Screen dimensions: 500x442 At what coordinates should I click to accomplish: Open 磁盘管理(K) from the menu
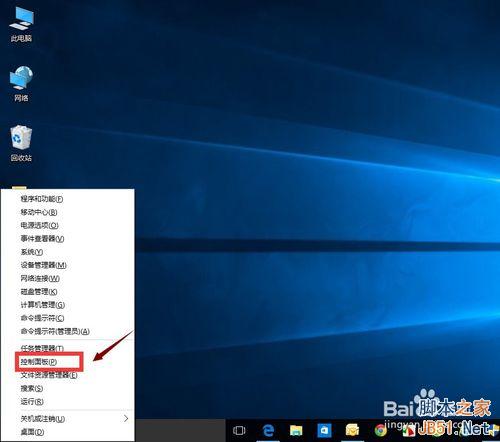coord(68,292)
